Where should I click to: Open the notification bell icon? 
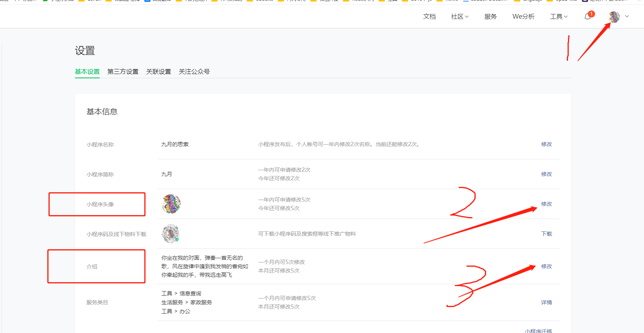pos(588,17)
